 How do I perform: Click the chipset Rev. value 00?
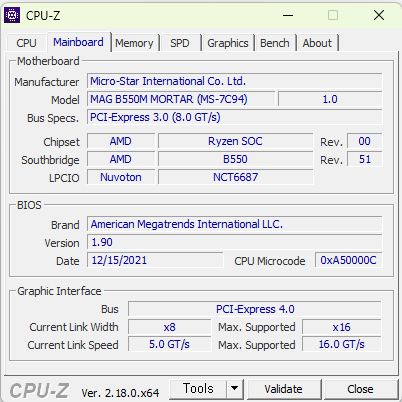[x=365, y=141]
